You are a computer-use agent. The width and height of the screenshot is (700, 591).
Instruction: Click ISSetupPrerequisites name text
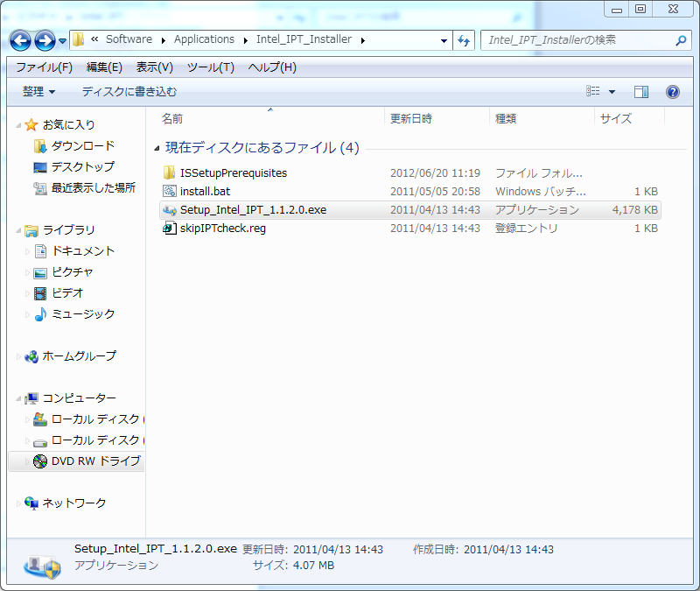click(x=234, y=172)
